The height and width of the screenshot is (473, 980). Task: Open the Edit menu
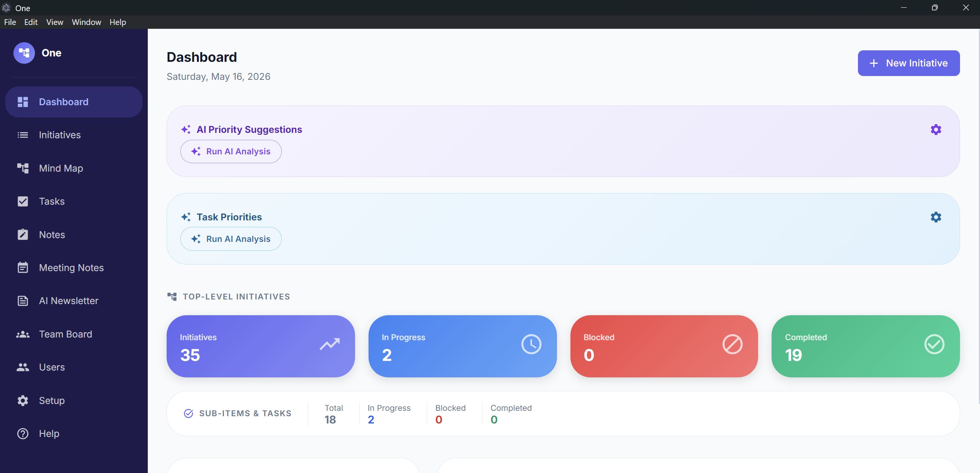(x=31, y=22)
